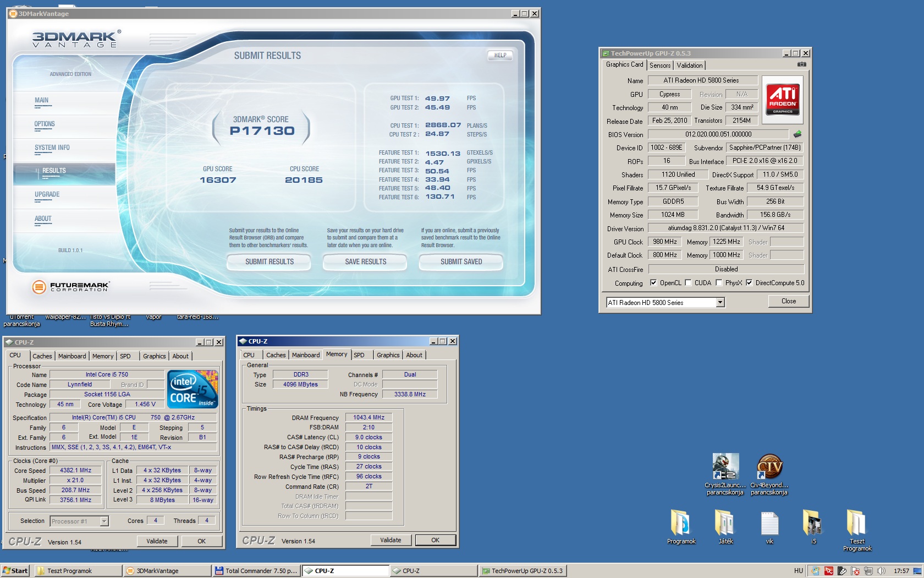The image size is (924, 578).
Task: Toggle the OpenCL checkbox in GPU-Z
Action: pyautogui.click(x=653, y=283)
